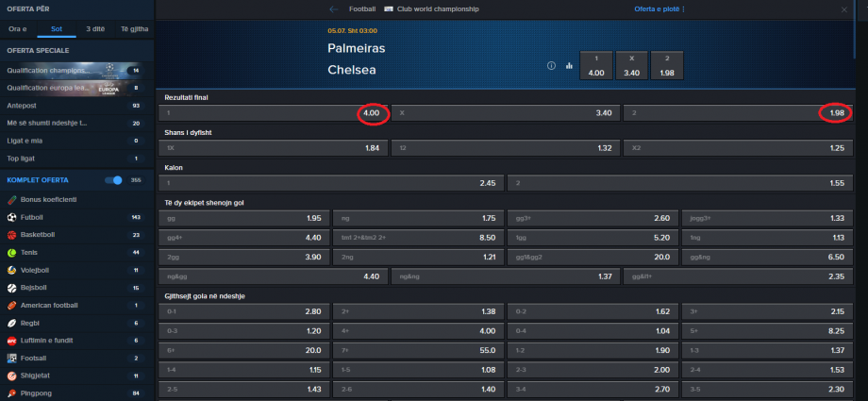Select total goals 5+ odds 8.25
This screenshot has width=868, height=401.
(767, 330)
